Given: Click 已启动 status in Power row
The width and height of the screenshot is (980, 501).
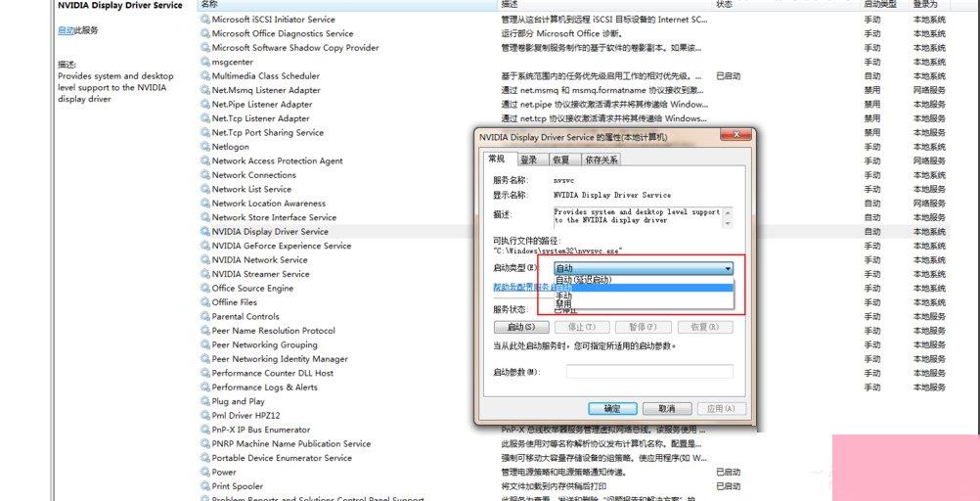Looking at the screenshot, I should [728, 473].
